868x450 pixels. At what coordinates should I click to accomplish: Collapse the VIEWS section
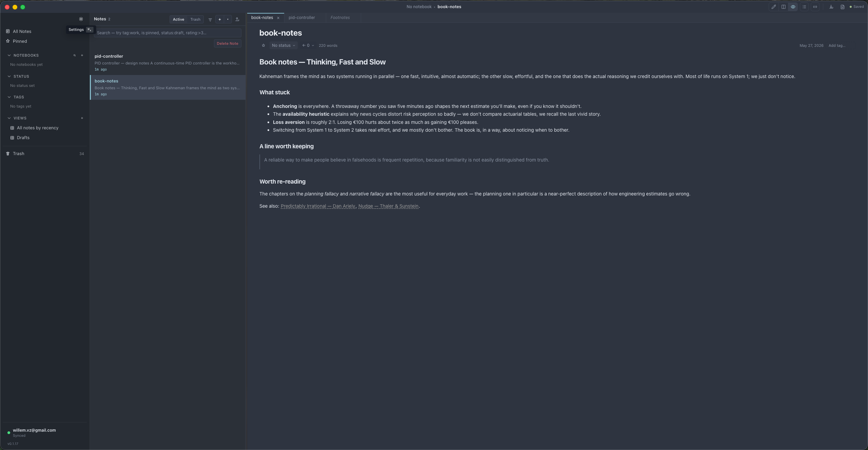point(9,118)
